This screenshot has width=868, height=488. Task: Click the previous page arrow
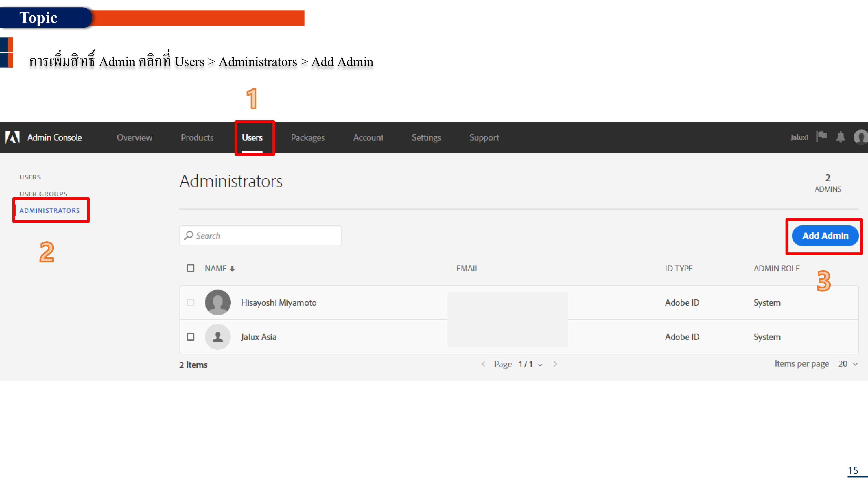click(x=483, y=364)
